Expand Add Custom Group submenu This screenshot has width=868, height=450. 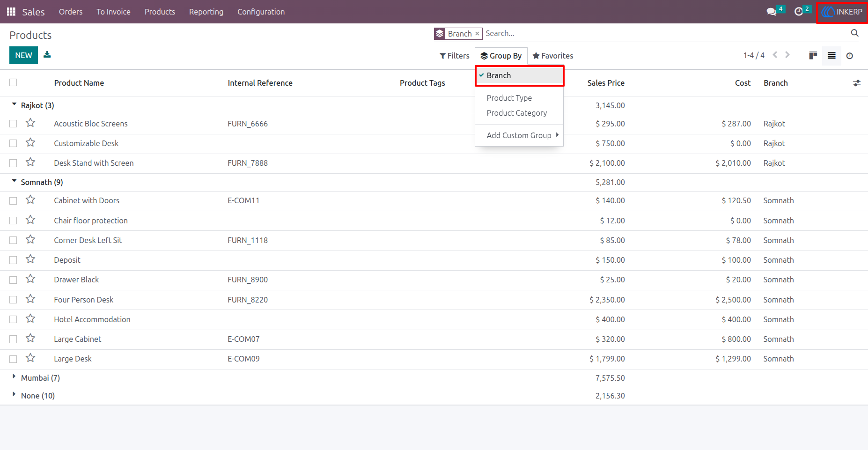[x=519, y=135]
